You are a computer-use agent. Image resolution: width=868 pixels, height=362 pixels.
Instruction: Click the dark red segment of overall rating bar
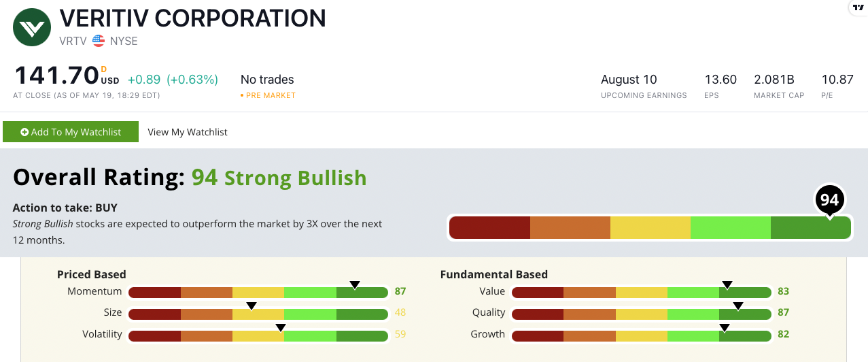(490, 227)
